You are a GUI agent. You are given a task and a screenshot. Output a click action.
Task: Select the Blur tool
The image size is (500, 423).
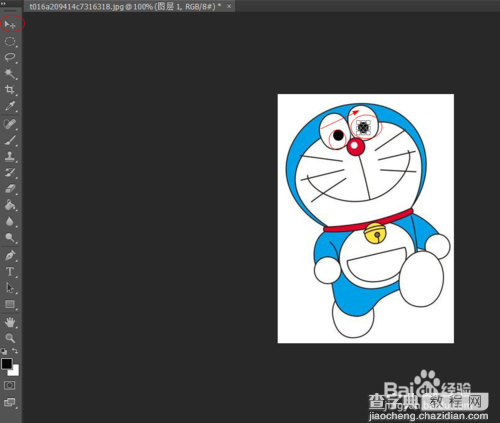click(x=10, y=221)
